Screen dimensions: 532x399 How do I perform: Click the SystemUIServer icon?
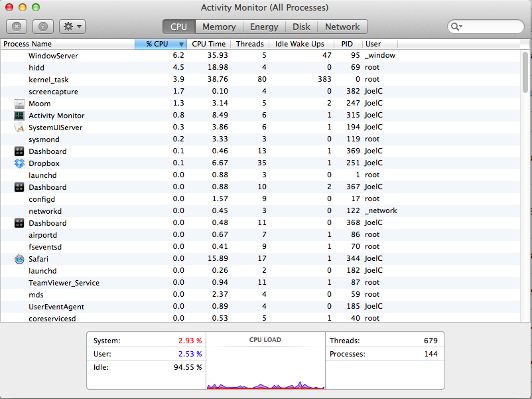[x=19, y=127]
